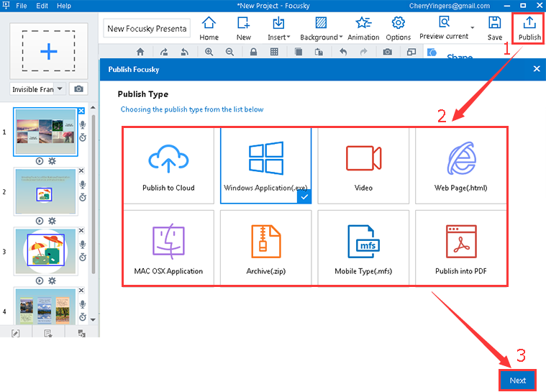Select Publish to Cloud option
Viewport: 546px width, 392px height.
pos(168,166)
